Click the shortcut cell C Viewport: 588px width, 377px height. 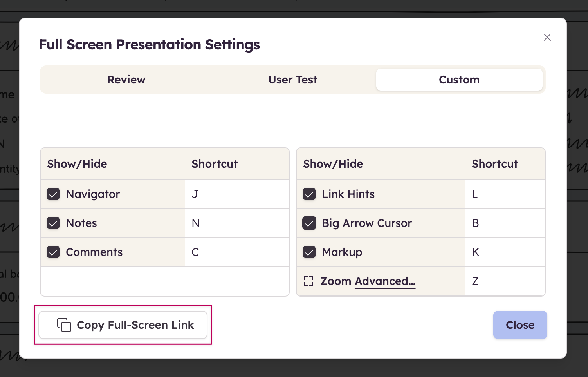(x=237, y=252)
